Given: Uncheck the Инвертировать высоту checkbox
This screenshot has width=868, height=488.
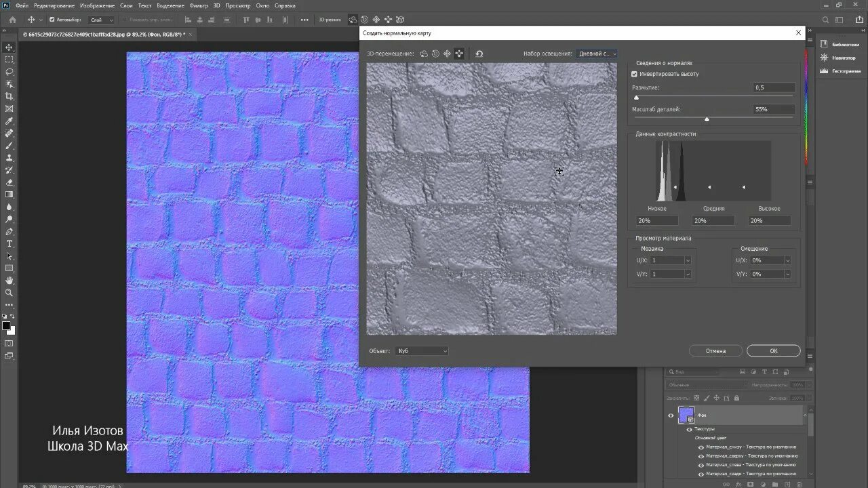Looking at the screenshot, I should (x=634, y=74).
